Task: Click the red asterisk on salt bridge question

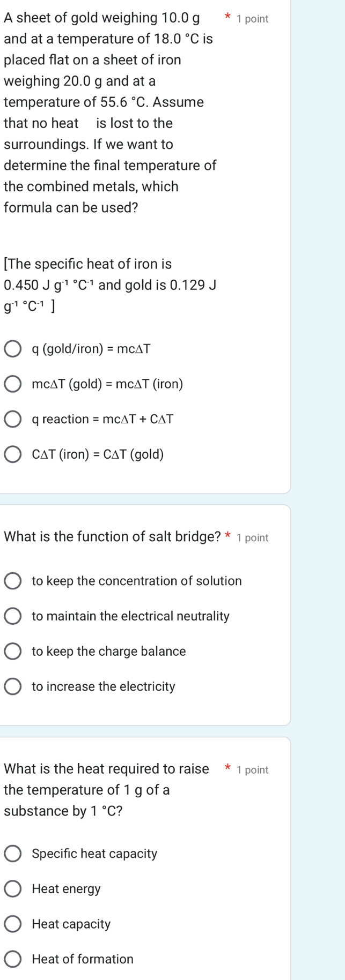Action: pos(229,536)
